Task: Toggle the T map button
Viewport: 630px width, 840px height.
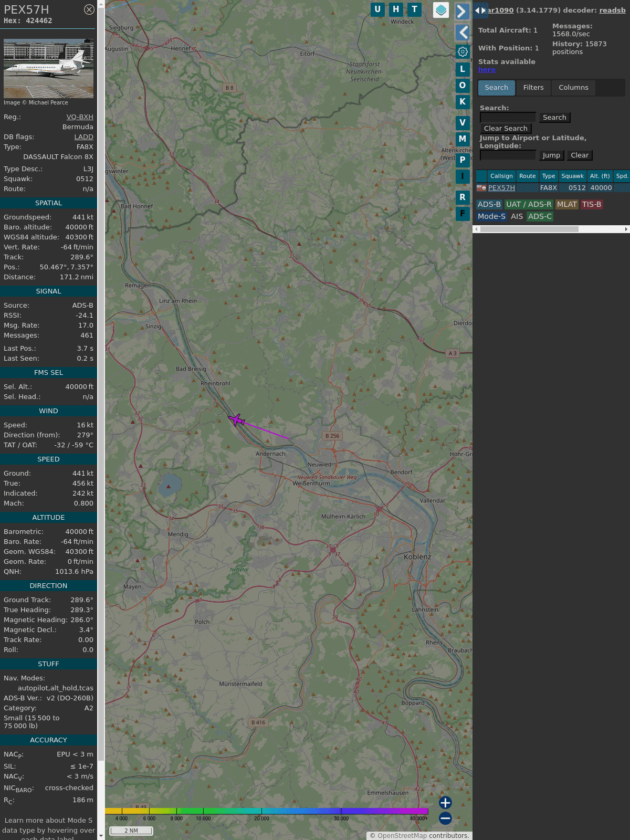Action: [x=415, y=9]
